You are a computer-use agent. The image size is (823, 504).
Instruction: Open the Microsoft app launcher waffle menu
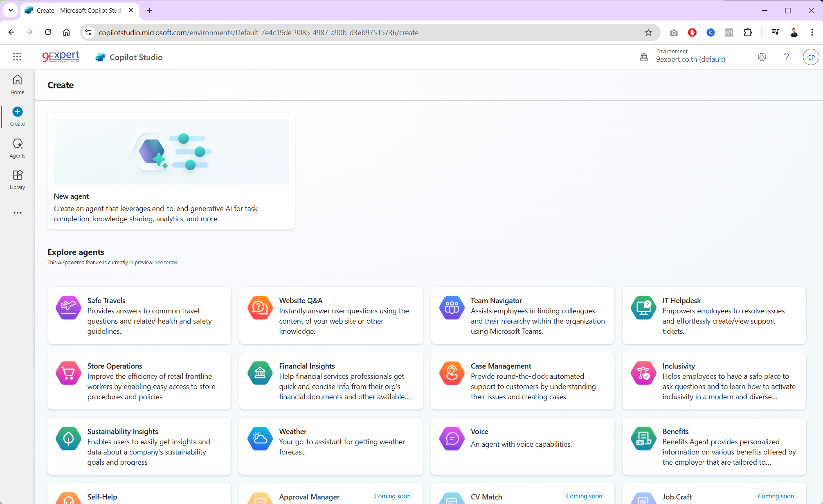(17, 57)
